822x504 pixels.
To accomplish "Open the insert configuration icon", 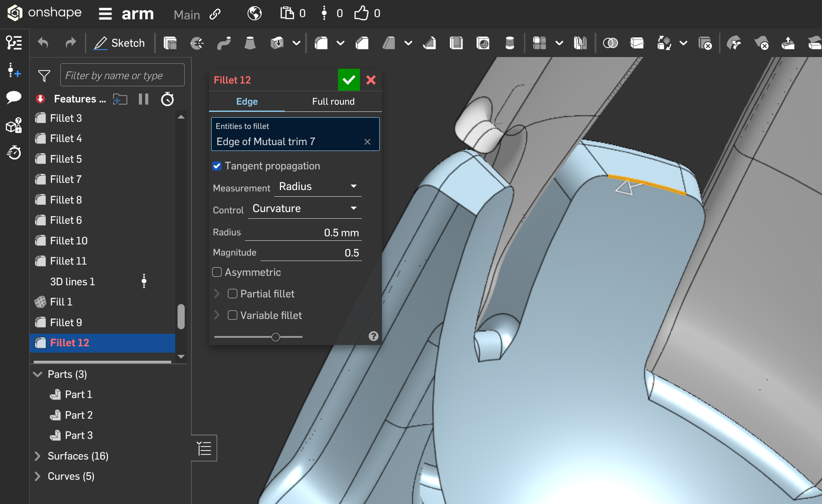I will point(14,71).
